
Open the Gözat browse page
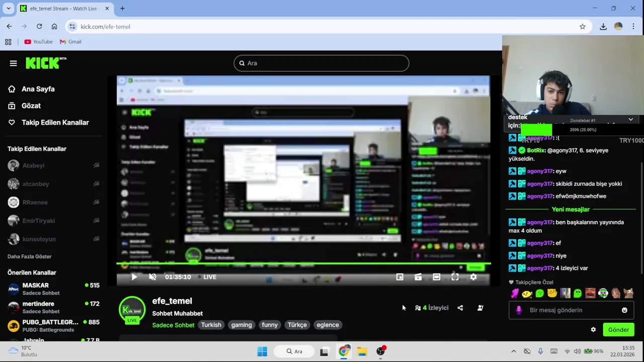tap(24, 106)
